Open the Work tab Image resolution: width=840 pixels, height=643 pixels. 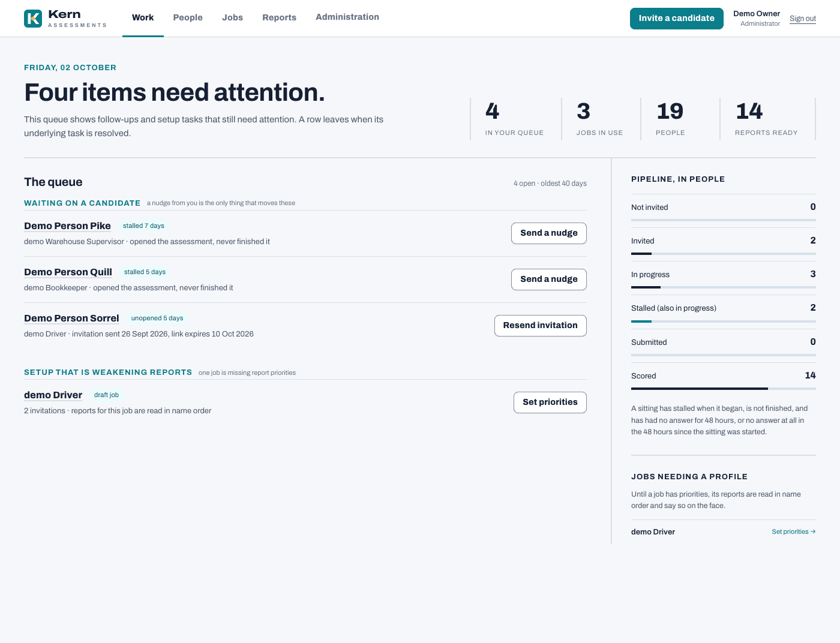[x=143, y=18]
